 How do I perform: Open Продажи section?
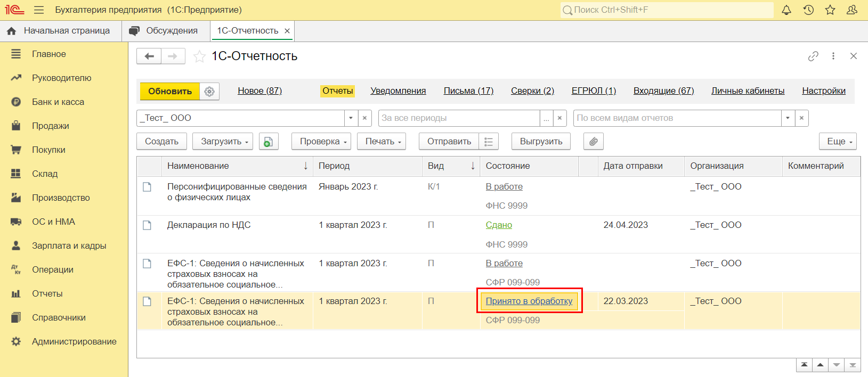(x=51, y=126)
